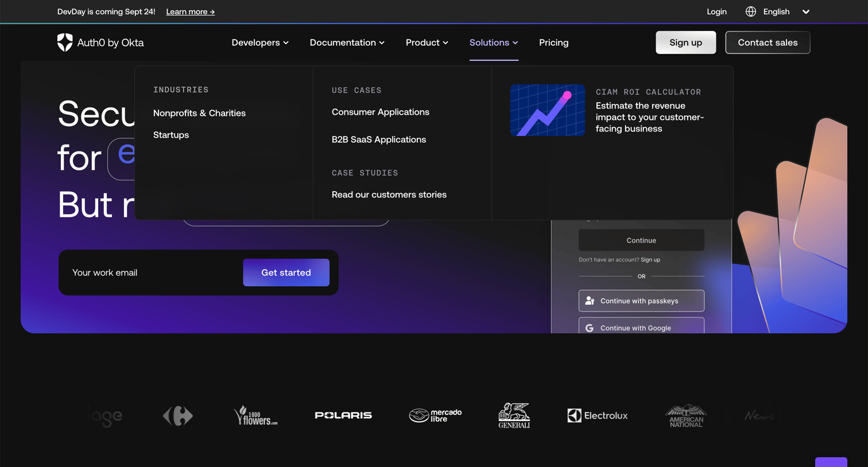868x467 pixels.
Task: Click the purple widget at bottom right corner
Action: 831,462
